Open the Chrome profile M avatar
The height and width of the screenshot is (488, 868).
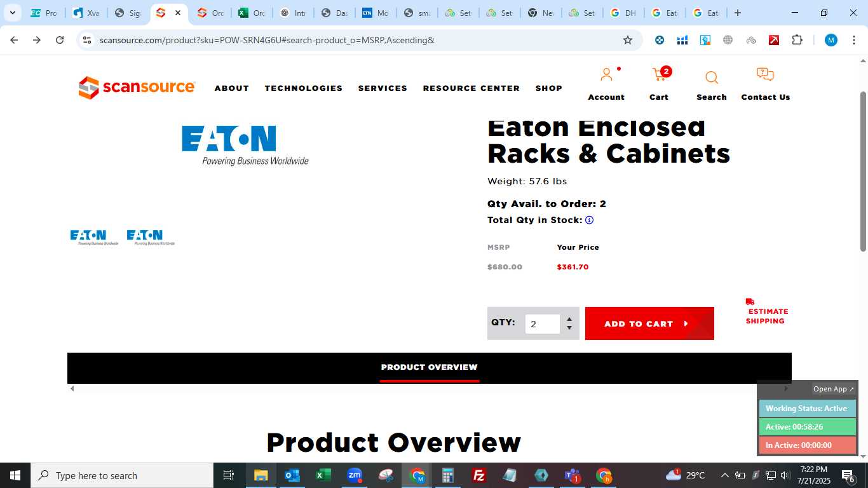831,40
